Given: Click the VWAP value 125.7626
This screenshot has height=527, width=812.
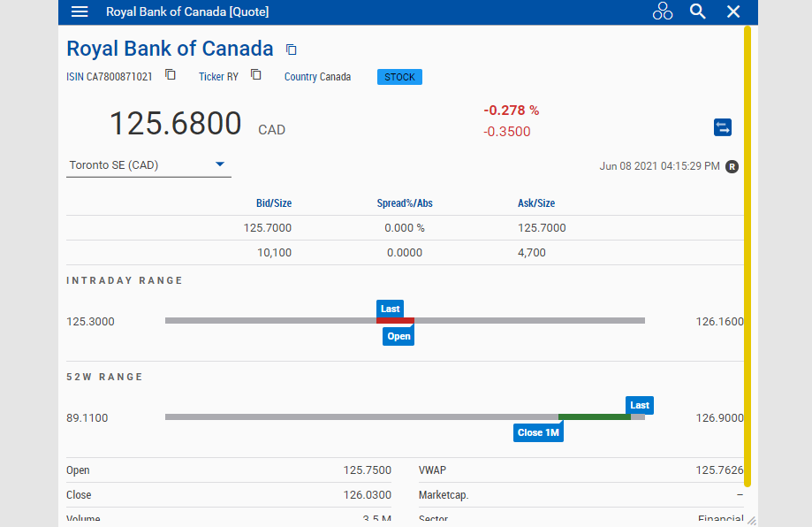Looking at the screenshot, I should pyautogui.click(x=719, y=470).
